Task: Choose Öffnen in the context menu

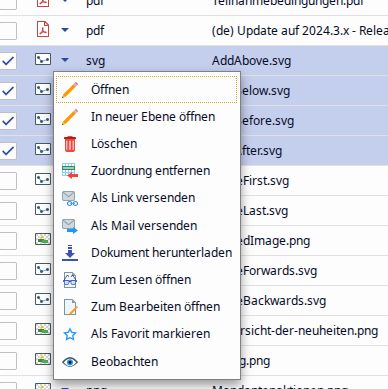Action: 147,89
